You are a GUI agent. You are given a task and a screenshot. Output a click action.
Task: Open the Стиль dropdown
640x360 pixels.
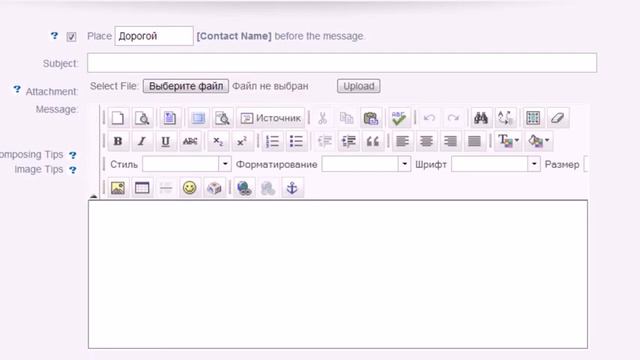187,164
